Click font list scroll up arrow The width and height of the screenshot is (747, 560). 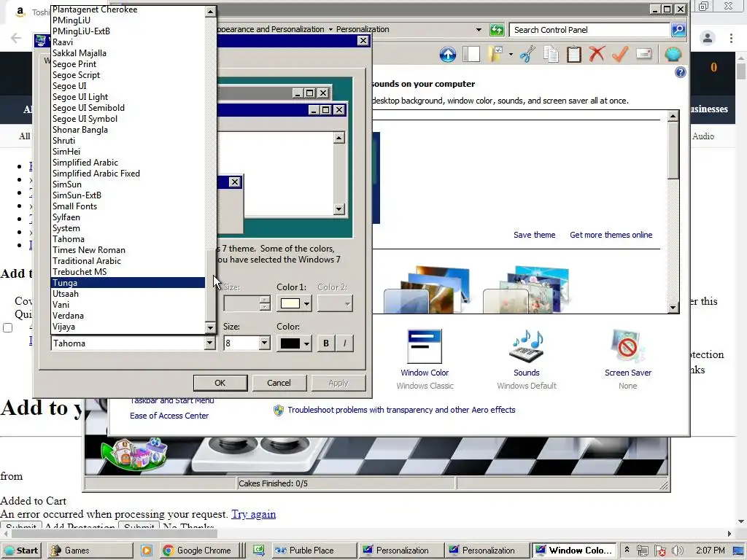[x=211, y=11]
